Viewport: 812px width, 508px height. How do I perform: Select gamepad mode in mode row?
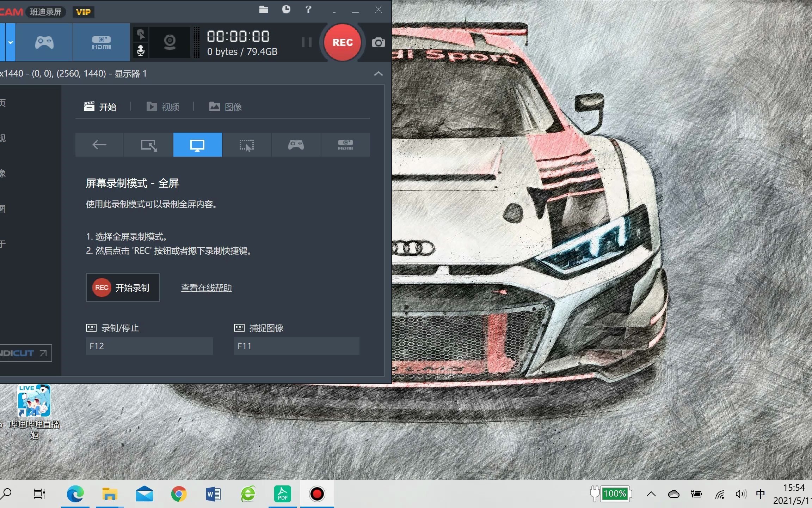click(x=296, y=145)
